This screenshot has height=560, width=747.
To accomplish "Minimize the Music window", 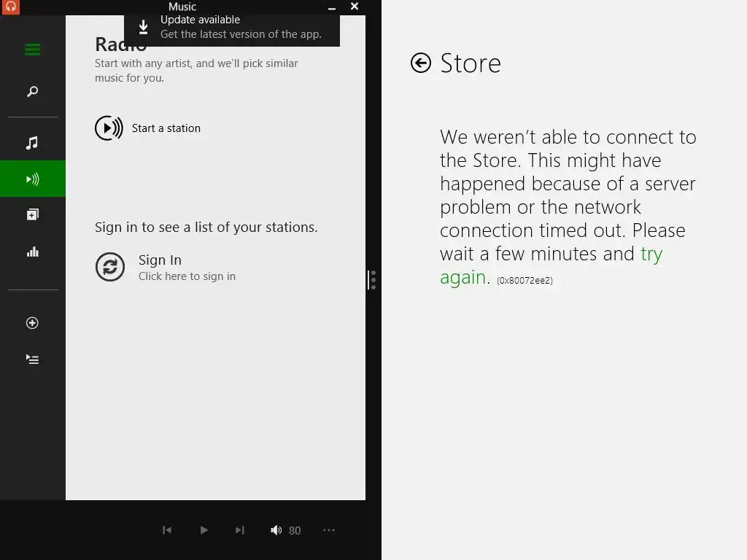I will [x=332, y=7].
